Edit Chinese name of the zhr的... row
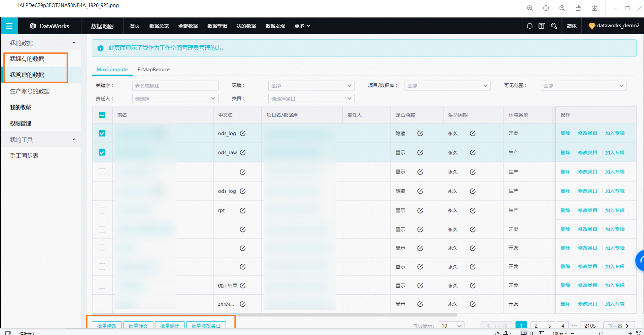This screenshot has height=335, width=644. [243, 304]
